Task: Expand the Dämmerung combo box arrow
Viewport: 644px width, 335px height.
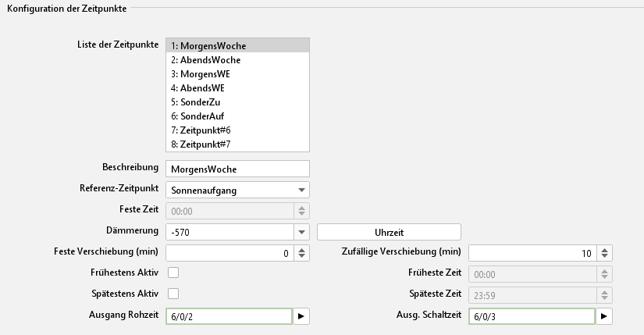Action: click(x=301, y=232)
